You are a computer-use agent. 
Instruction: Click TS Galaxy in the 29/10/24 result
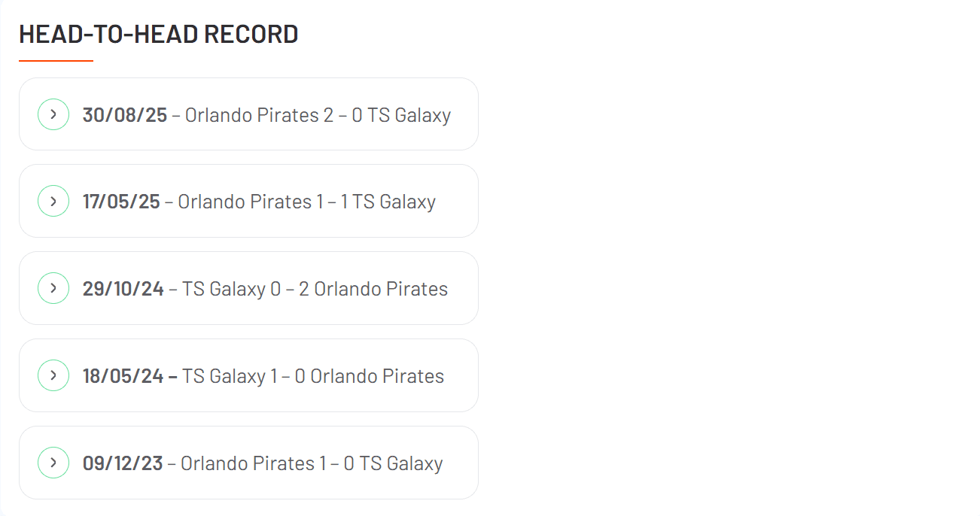tap(224, 289)
